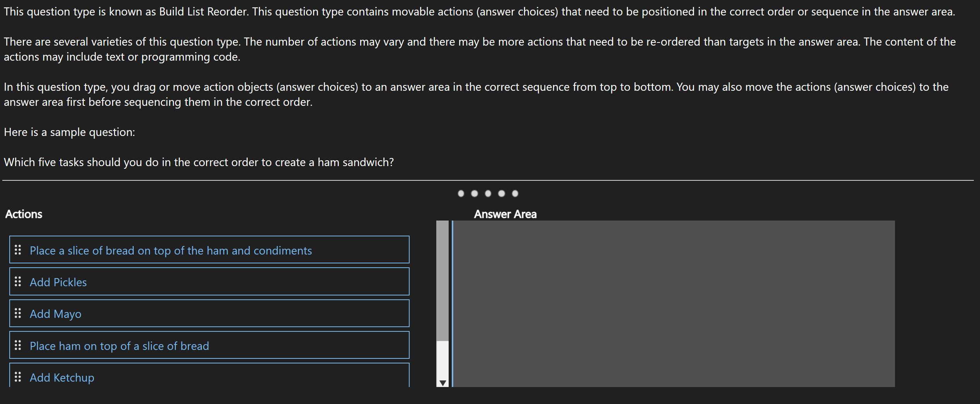Click the first dot of the splitter handle

click(461, 194)
